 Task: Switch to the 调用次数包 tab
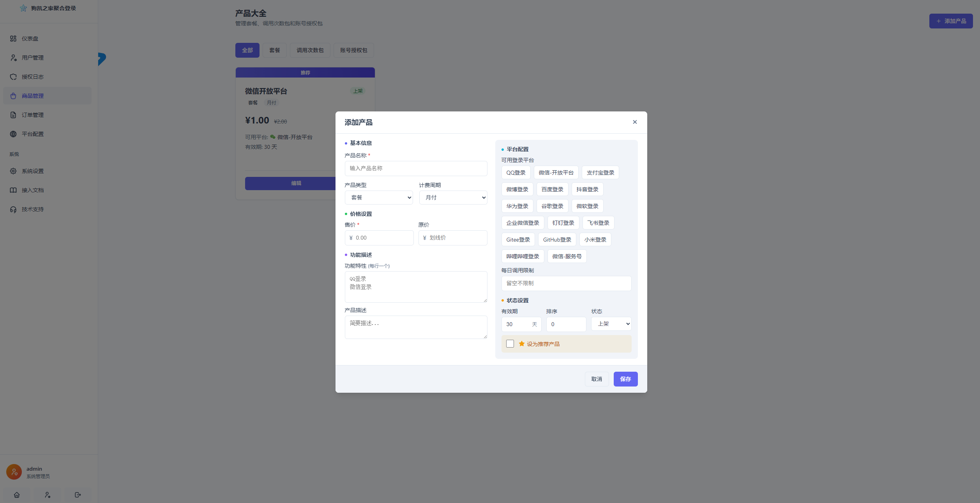310,50
